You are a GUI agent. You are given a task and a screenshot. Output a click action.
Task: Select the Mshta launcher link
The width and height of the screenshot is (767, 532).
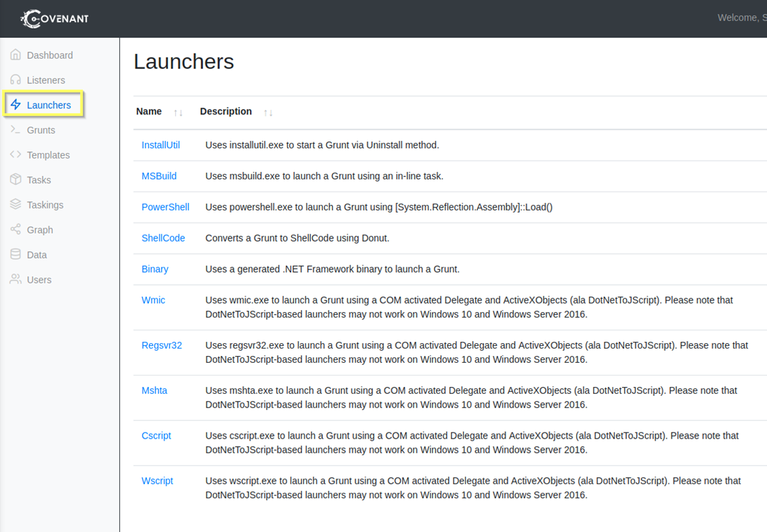point(154,391)
